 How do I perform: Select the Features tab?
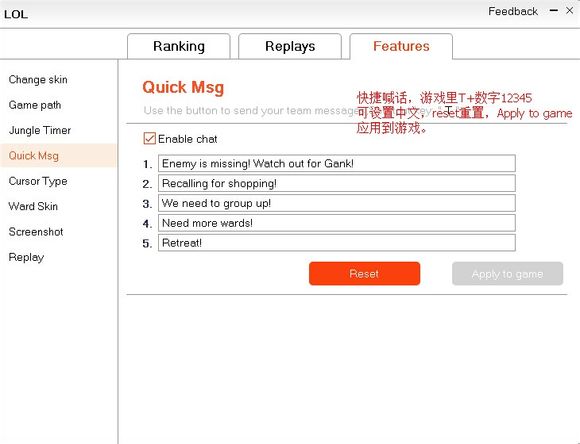pos(401,47)
